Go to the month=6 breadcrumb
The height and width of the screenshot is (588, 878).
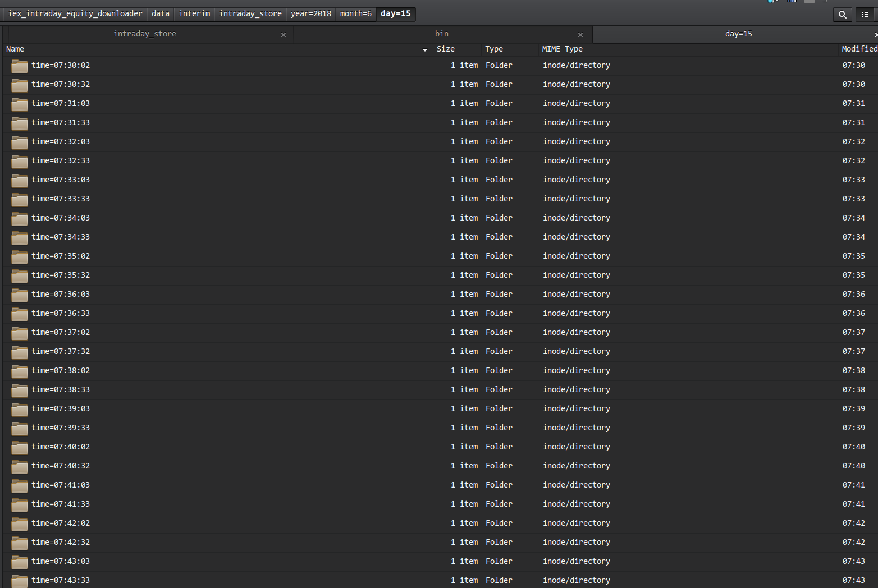click(x=356, y=13)
